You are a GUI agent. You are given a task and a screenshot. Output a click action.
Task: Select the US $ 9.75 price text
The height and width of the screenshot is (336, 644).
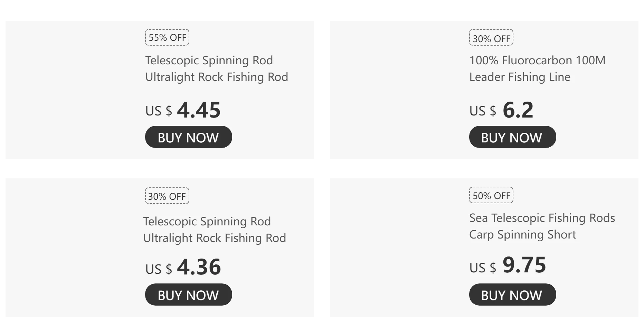[507, 266]
